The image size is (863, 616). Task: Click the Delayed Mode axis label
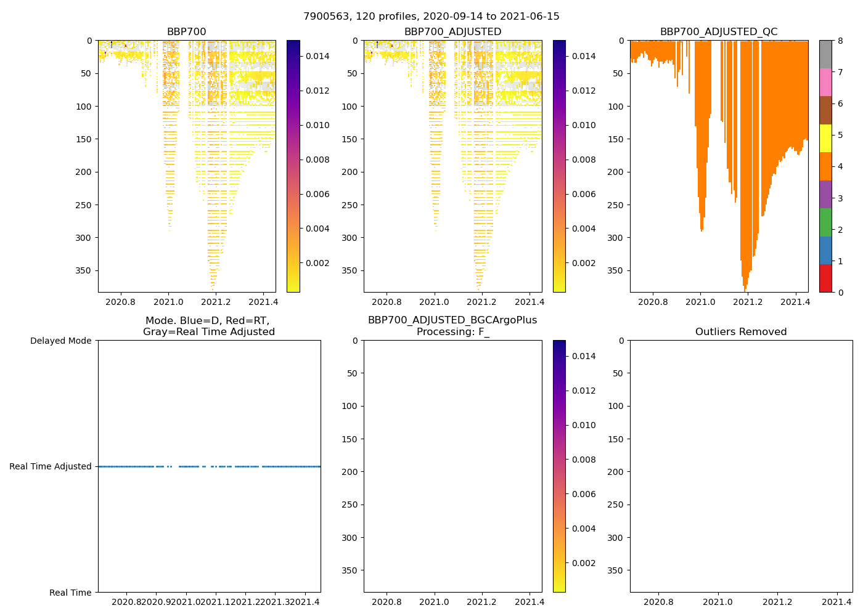pyautogui.click(x=60, y=341)
